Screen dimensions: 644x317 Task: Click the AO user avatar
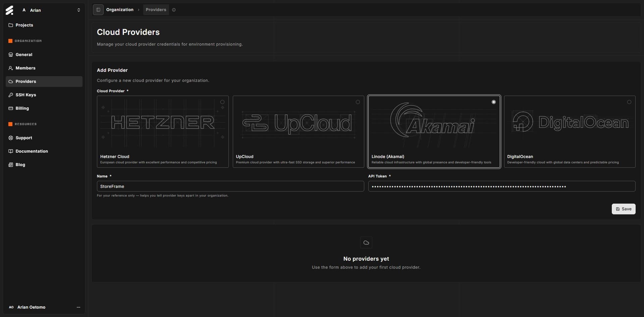click(11, 307)
